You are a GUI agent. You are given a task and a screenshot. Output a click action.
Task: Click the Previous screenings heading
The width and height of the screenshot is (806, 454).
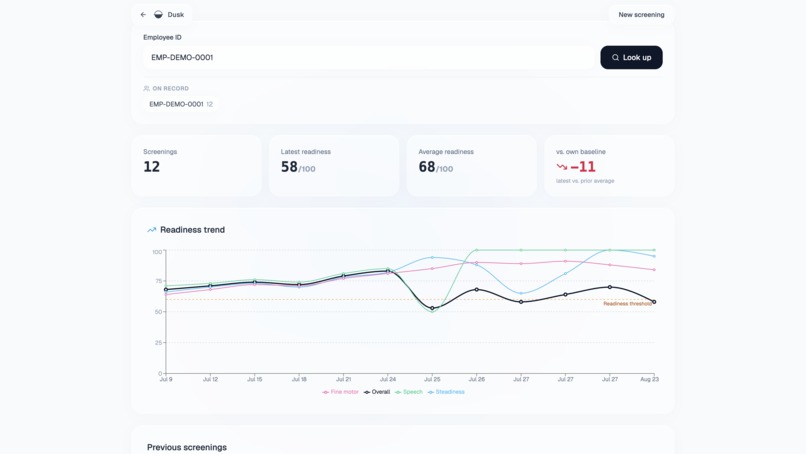pyautogui.click(x=187, y=447)
